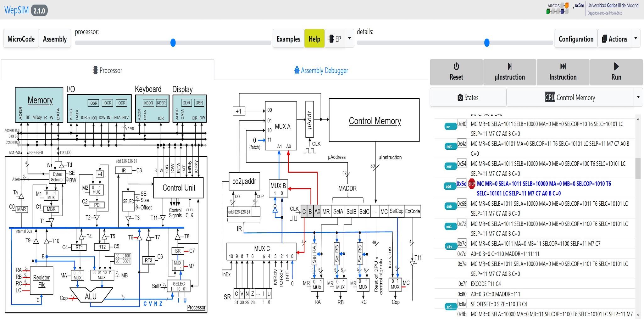
Task: Click the Control Unit block
Action: click(179, 188)
